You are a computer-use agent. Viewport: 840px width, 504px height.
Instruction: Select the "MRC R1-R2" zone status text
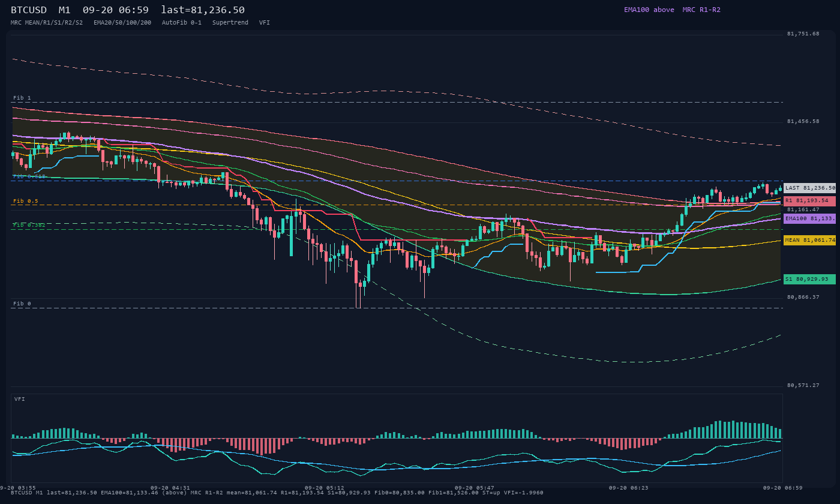[x=701, y=10]
